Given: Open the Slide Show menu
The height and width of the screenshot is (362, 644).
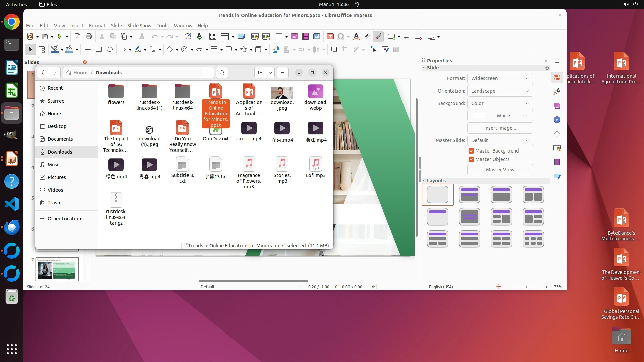Looking at the screenshot, I should (x=139, y=26).
